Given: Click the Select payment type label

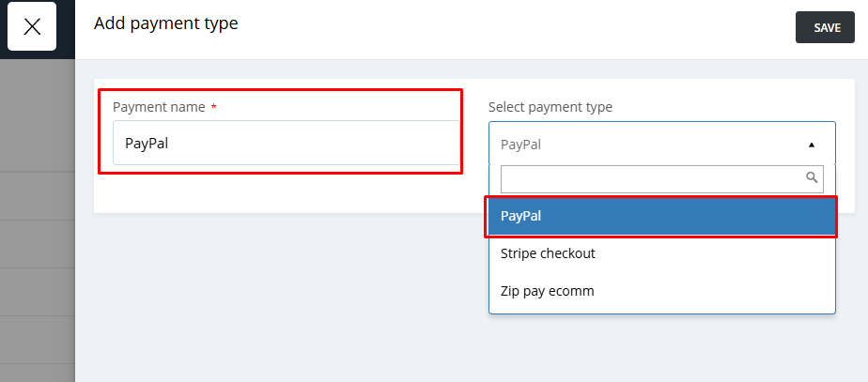Looking at the screenshot, I should point(550,107).
